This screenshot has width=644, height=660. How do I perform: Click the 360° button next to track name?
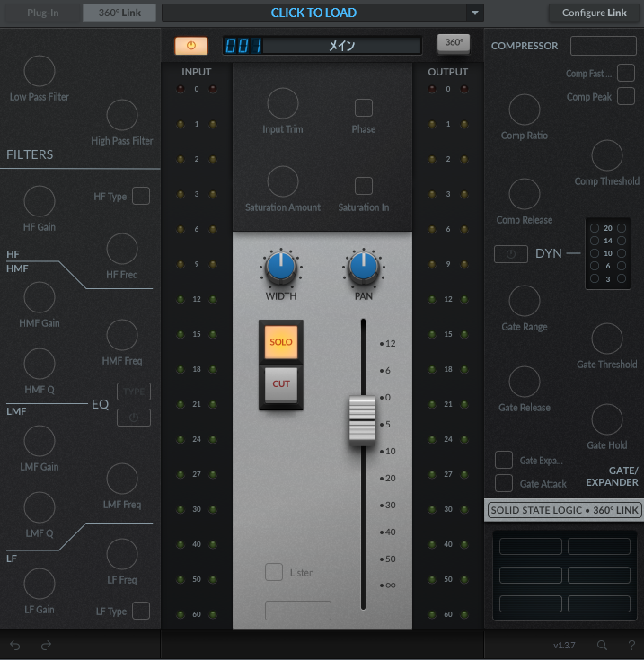click(x=453, y=42)
